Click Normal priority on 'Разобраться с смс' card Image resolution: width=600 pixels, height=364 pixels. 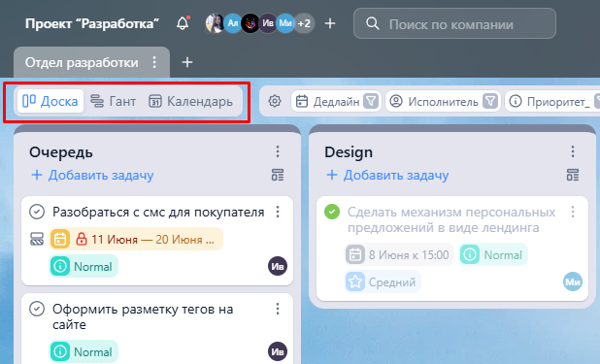point(83,266)
